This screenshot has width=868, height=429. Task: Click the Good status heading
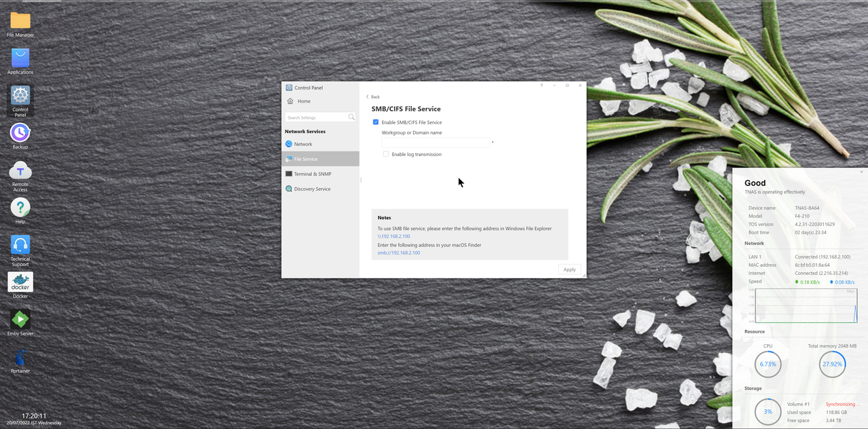(755, 183)
